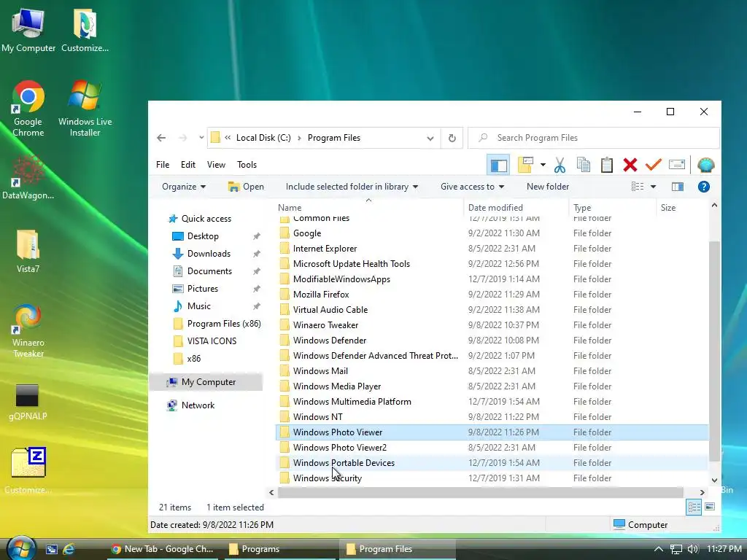Screen dimensions: 747x560
Task: Click Local Disk (C:) in address bar
Action: coord(263,138)
